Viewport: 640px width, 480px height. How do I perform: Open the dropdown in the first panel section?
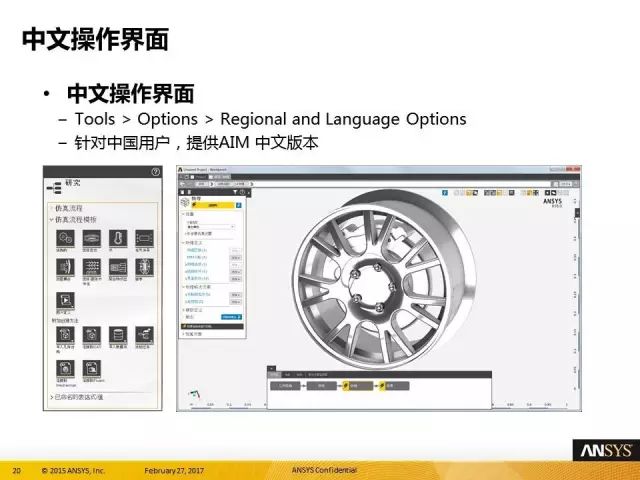[211, 227]
